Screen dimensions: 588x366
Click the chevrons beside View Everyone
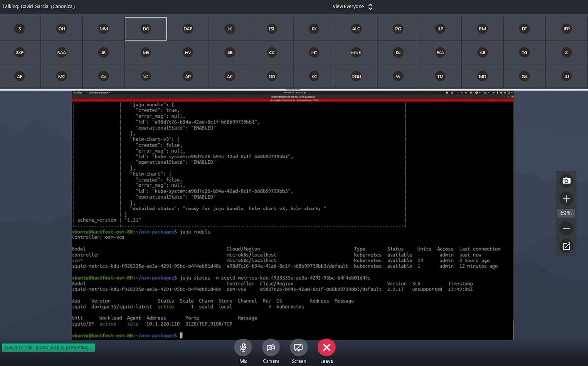370,6
